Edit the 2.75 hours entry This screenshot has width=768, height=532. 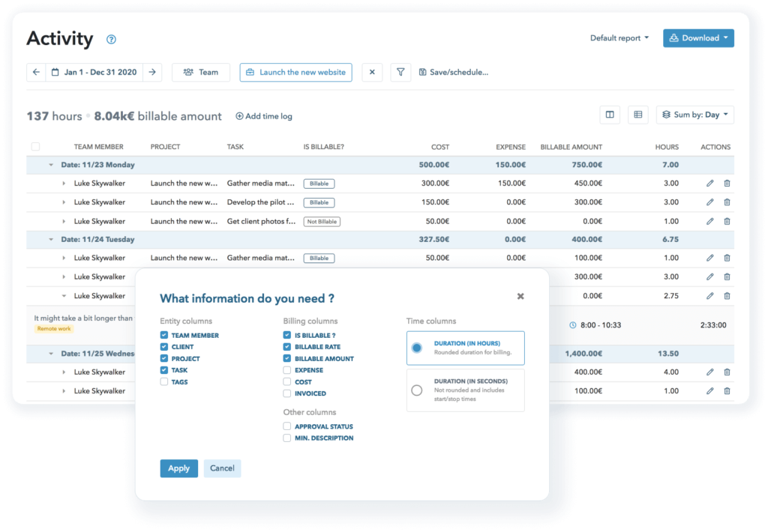[x=709, y=296]
